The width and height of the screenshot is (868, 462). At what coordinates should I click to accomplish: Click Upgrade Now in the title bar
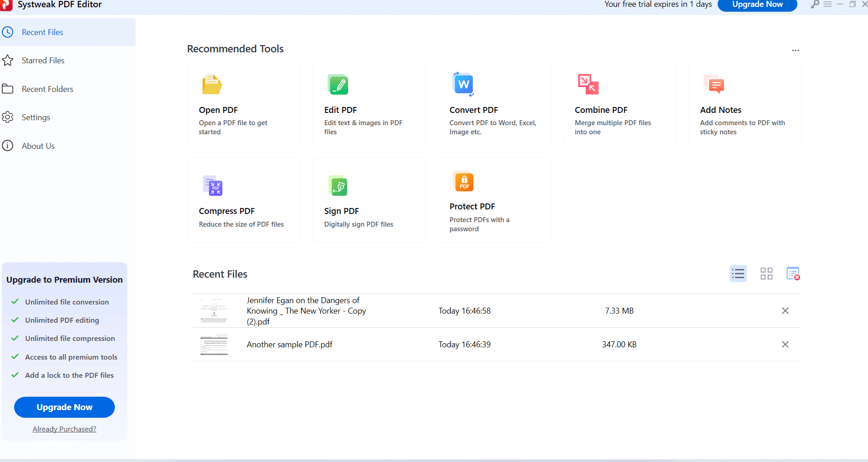point(757,5)
